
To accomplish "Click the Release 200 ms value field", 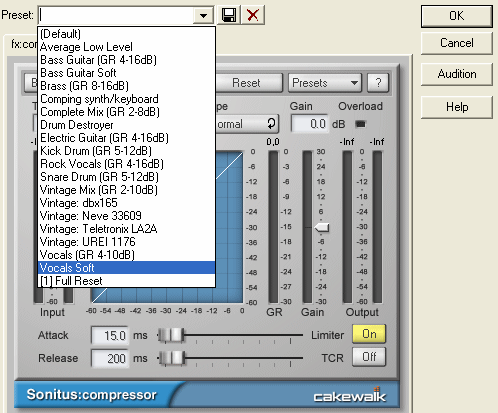I will (110, 358).
